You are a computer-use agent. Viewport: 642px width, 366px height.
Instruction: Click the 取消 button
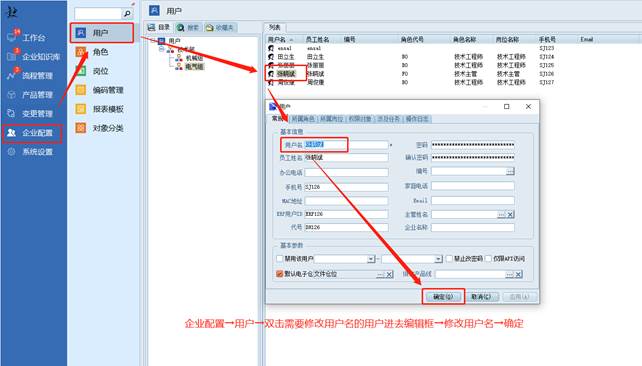[x=481, y=296]
